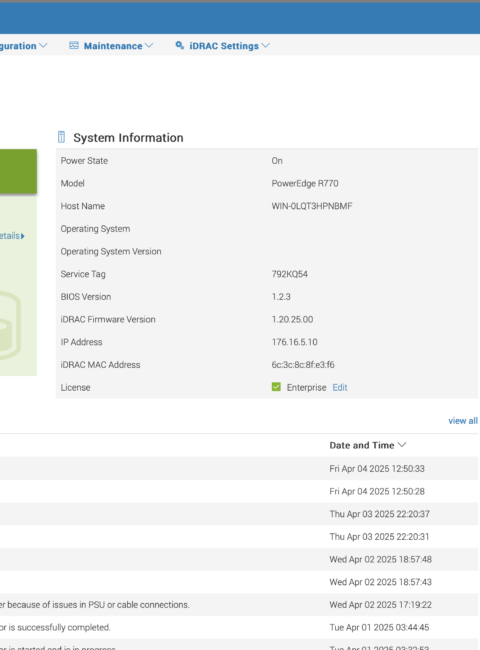Sort by the Date and Time chevron
This screenshot has height=650, width=480.
tap(402, 445)
